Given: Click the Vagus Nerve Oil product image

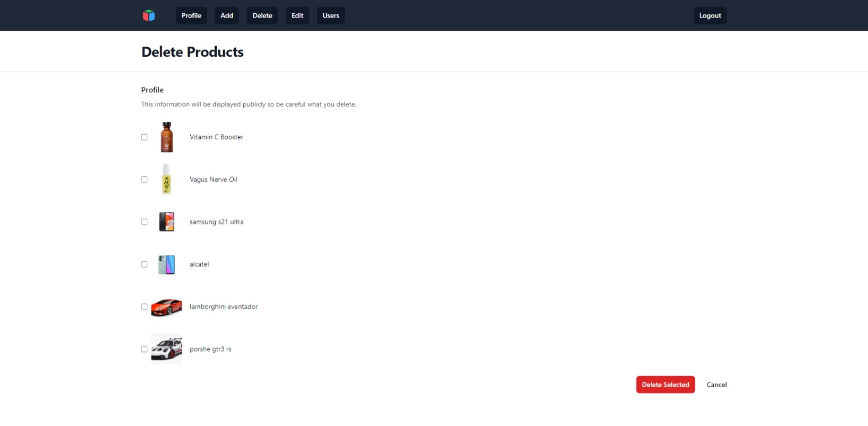Looking at the screenshot, I should click(166, 180).
